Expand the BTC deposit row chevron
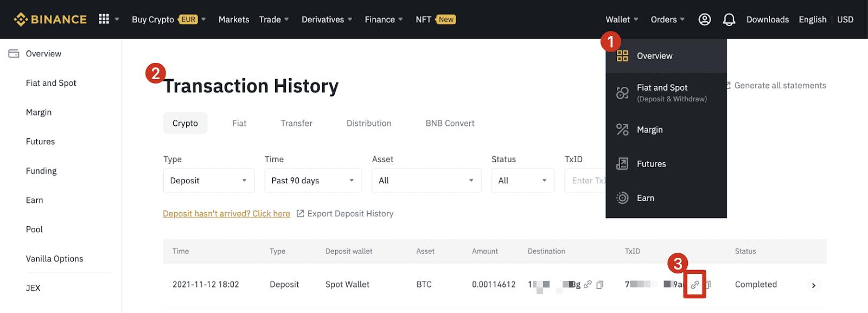 pos(813,285)
